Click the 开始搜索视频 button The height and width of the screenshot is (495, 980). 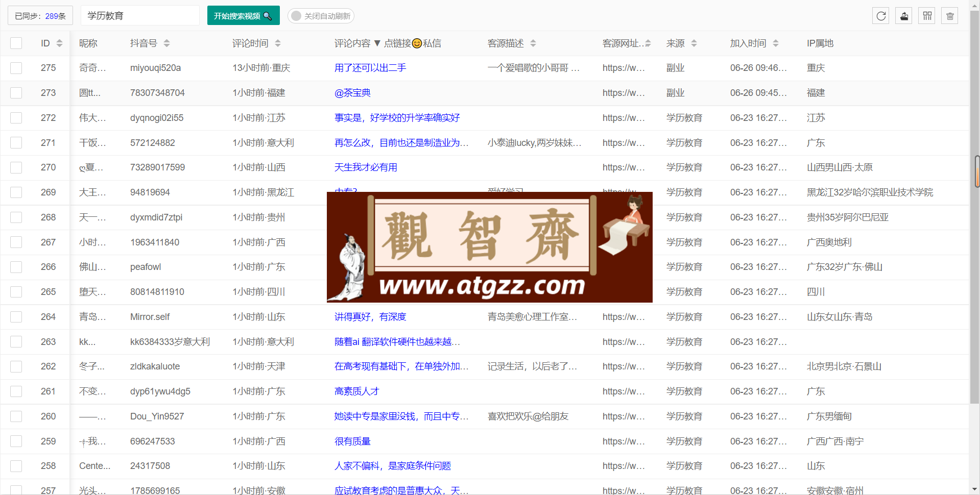[x=243, y=15]
